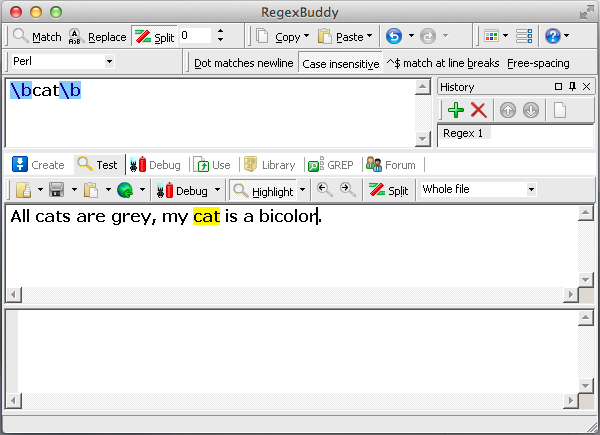Open the layout dropdown arrow
Image resolution: width=600 pixels, height=435 pixels.
tap(505, 36)
